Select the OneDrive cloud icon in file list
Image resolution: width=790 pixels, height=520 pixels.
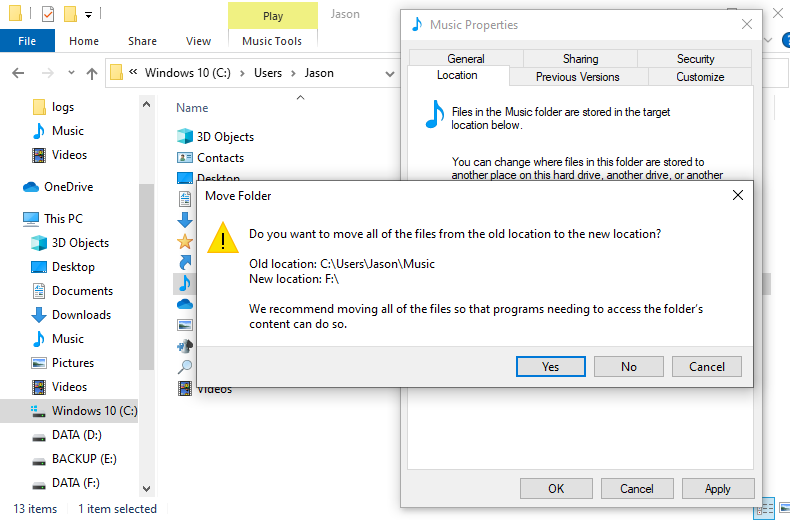click(x=185, y=304)
